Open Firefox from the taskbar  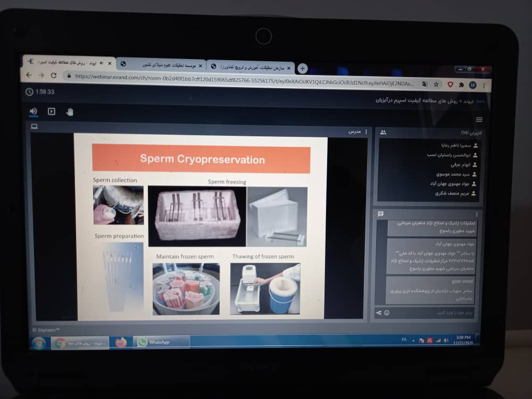click(x=121, y=342)
